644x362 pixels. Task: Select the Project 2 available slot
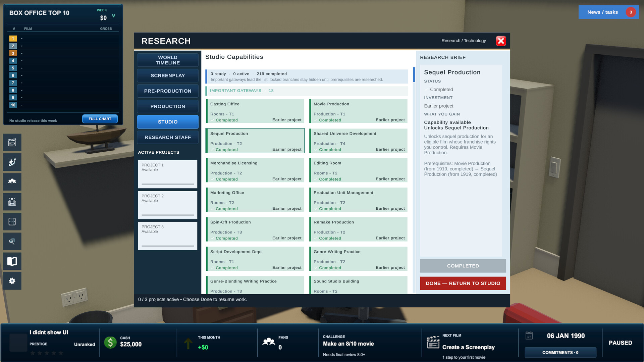(x=168, y=205)
